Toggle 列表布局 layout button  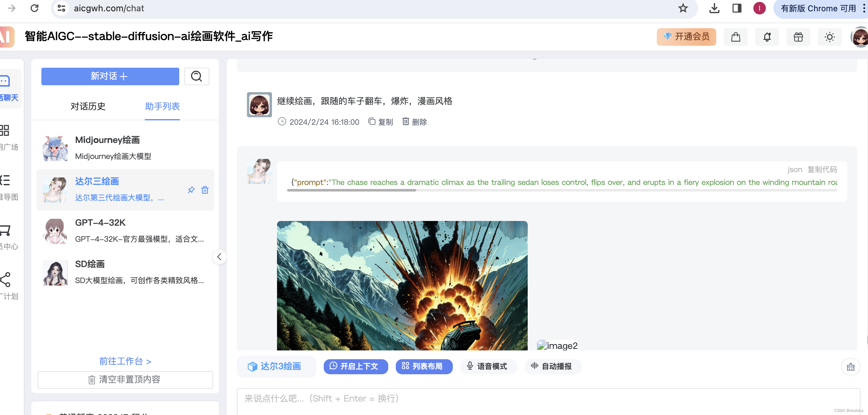[424, 366]
